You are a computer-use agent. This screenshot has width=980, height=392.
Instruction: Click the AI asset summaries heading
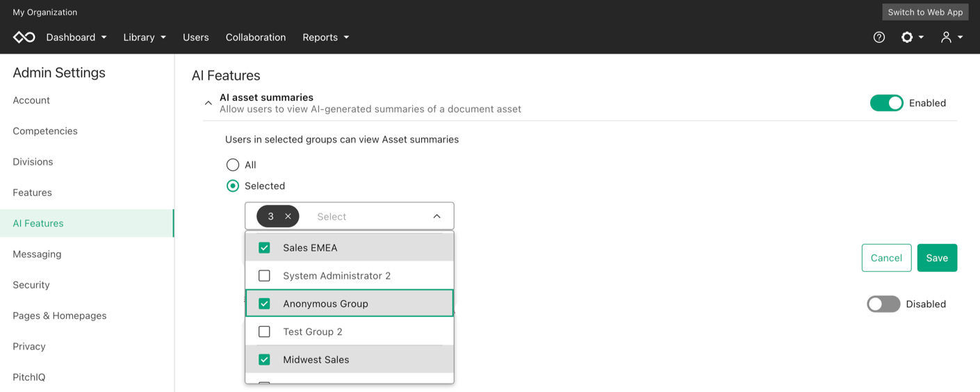[266, 97]
